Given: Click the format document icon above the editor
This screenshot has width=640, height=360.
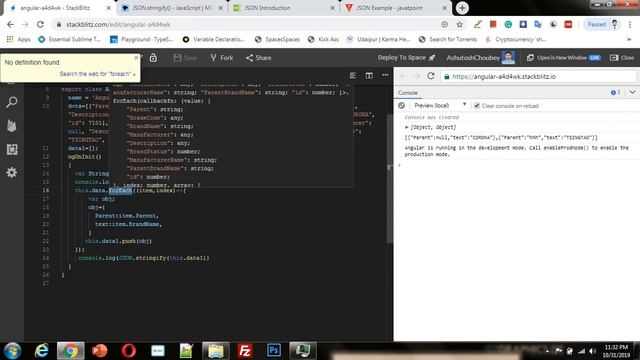Looking at the screenshot, I should tap(353, 76).
